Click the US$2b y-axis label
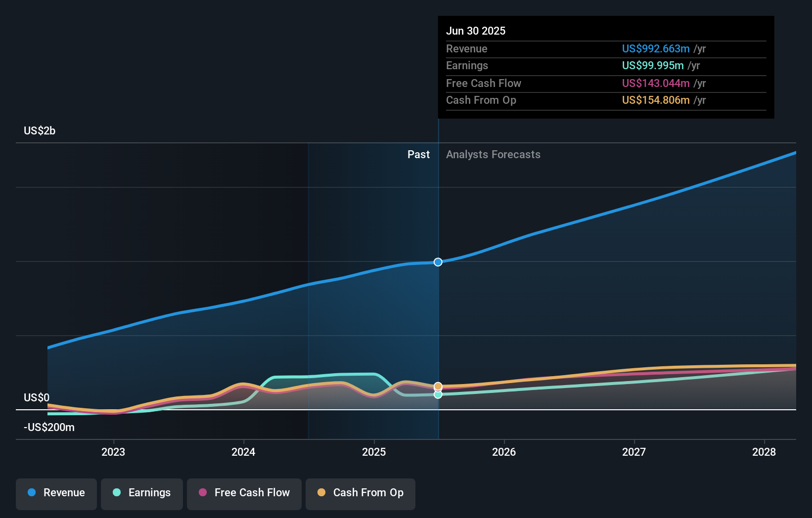 coord(40,130)
